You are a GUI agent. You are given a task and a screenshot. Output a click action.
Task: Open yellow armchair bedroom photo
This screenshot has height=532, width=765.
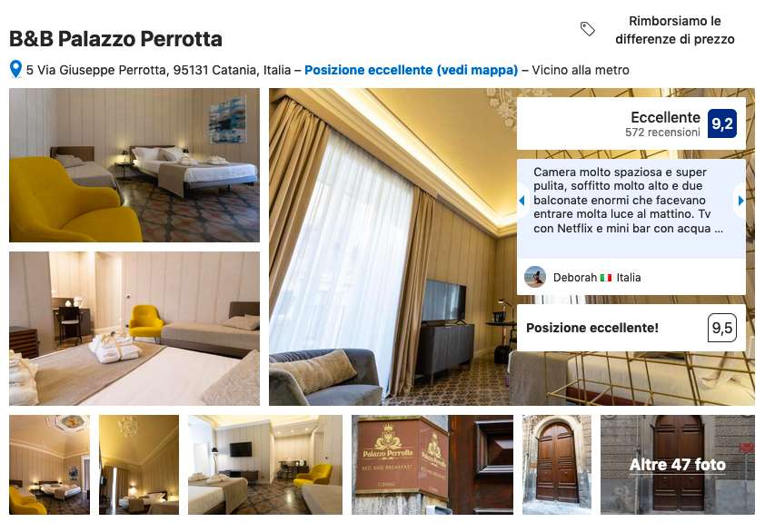134,165
